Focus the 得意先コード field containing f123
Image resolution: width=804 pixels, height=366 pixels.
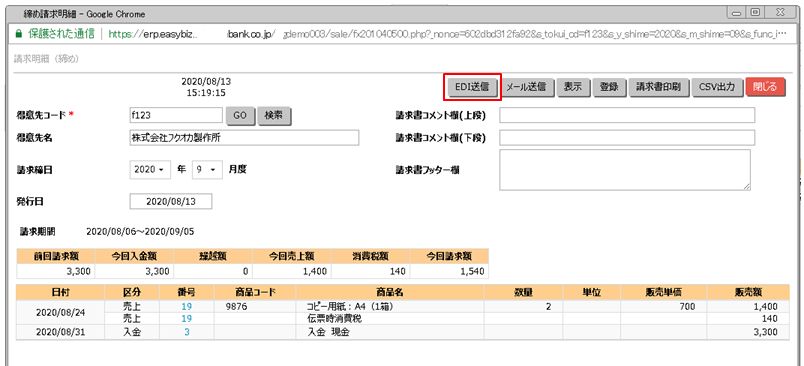pos(176,115)
